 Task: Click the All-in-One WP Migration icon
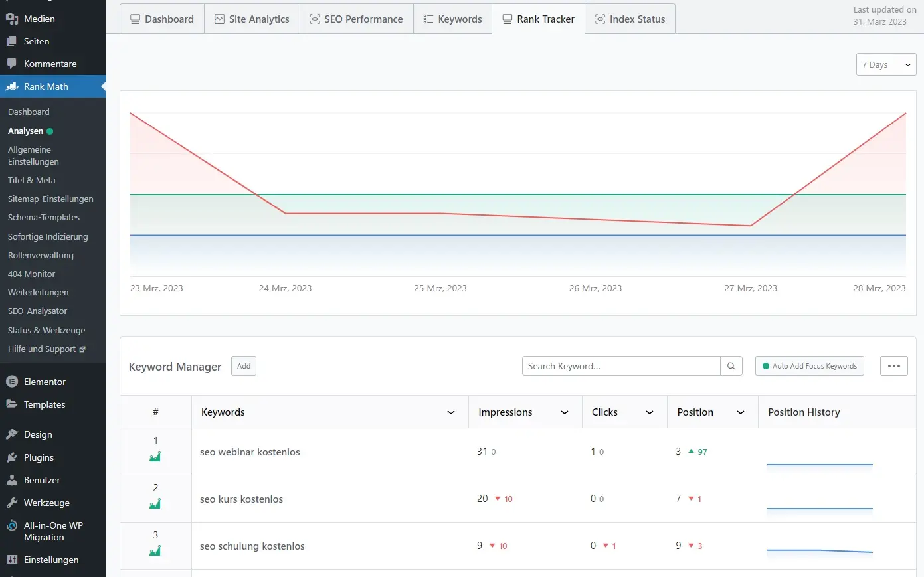(12, 525)
